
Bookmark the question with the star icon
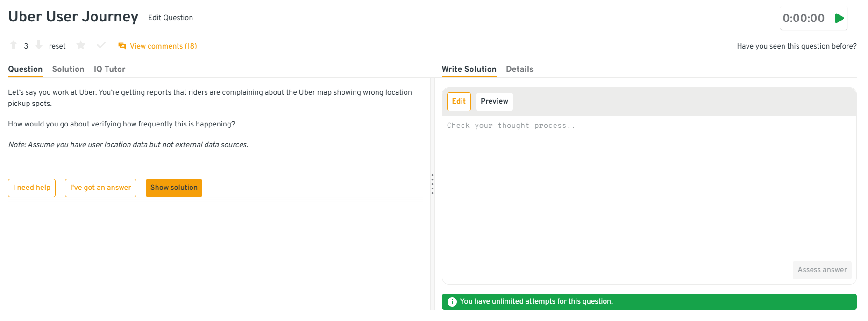click(81, 45)
